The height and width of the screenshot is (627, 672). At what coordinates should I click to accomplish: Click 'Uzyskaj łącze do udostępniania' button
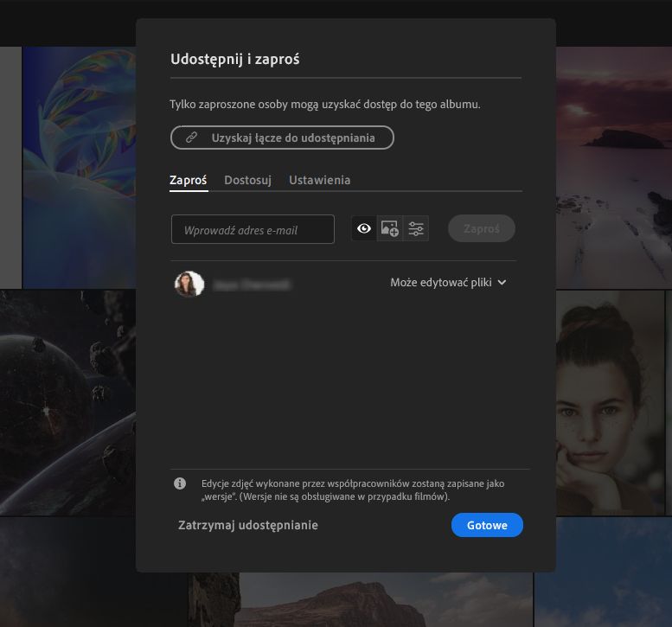[x=282, y=138]
